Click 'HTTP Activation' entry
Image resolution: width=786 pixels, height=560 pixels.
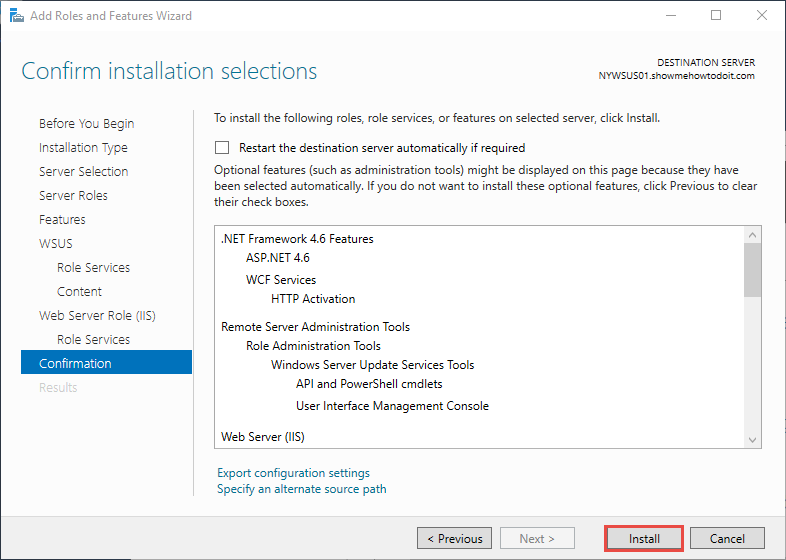(313, 299)
